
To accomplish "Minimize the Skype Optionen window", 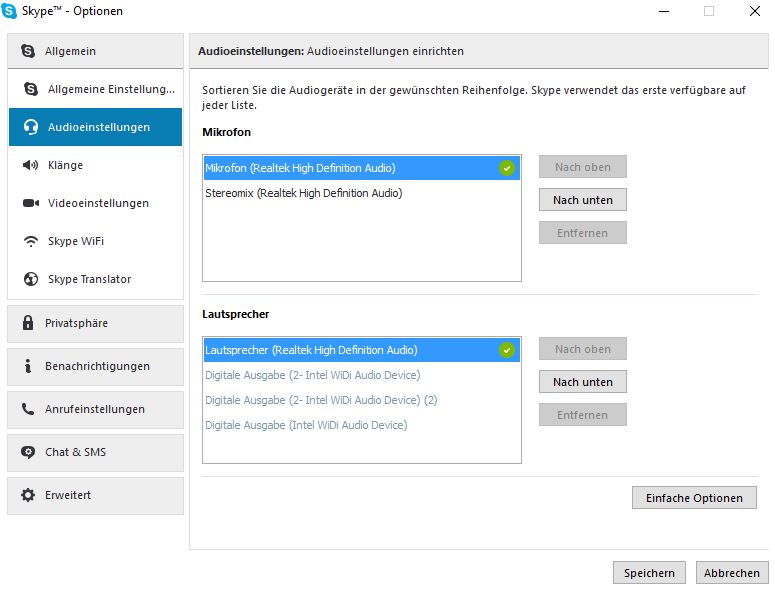I will tap(664, 11).
